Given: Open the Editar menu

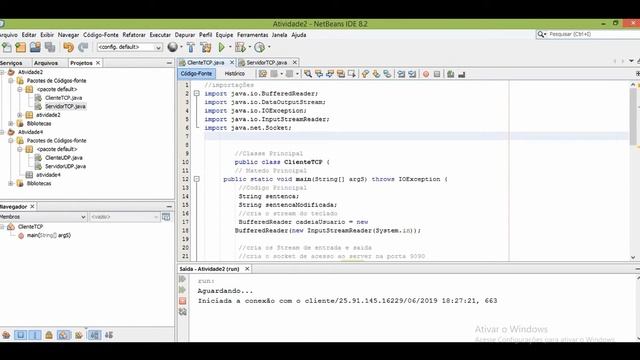Looking at the screenshot, I should (29, 35).
